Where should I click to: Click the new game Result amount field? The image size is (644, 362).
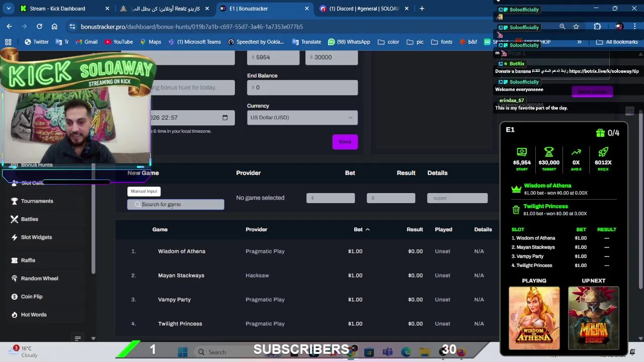391,198
